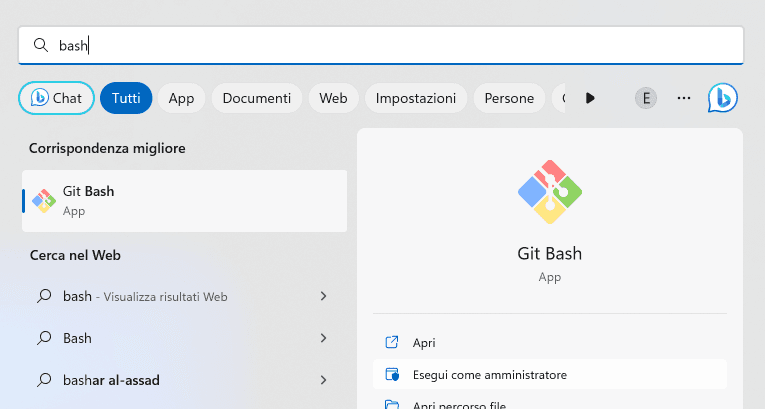Click the Git Bash title in preview pane
The image size is (765, 409).
(550, 254)
